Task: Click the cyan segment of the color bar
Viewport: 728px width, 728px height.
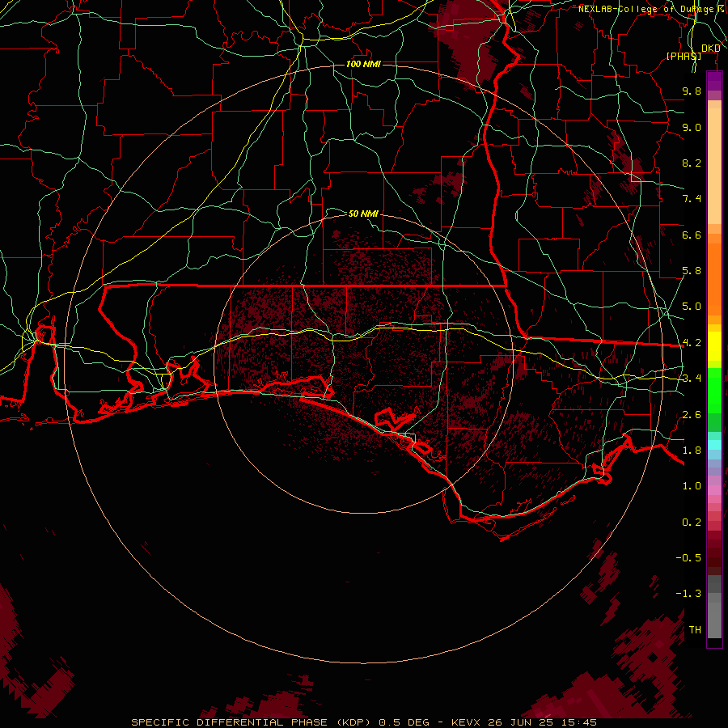Action: point(714,445)
